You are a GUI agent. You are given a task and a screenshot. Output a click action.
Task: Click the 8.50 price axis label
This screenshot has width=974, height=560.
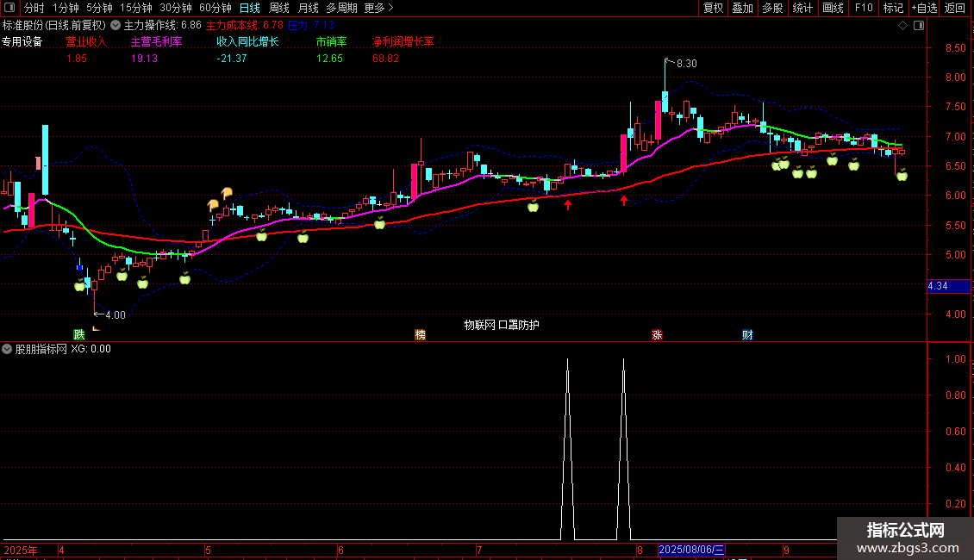pos(956,47)
